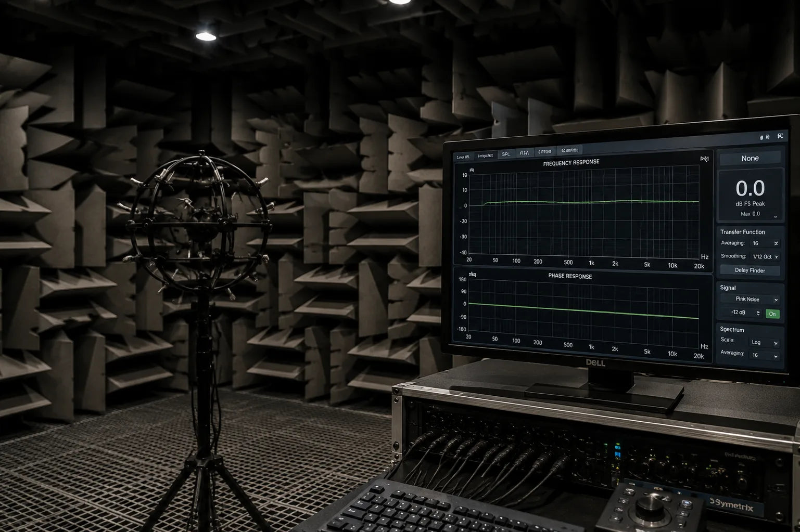Open the None selector above the peak meter

click(x=750, y=158)
